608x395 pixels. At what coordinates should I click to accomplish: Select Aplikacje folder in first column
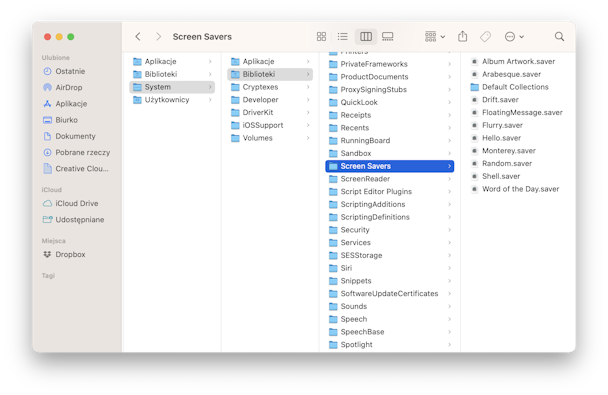[172, 62]
